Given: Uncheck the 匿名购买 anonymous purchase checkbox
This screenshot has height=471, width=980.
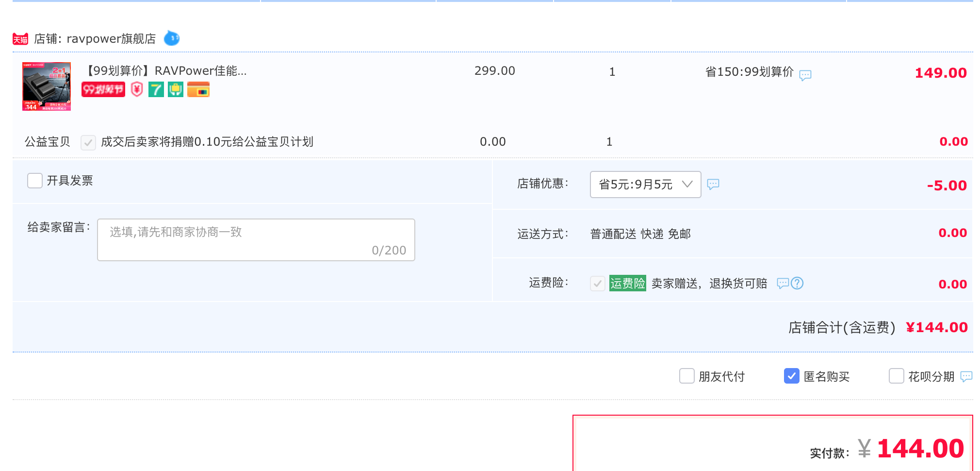Looking at the screenshot, I should tap(792, 376).
